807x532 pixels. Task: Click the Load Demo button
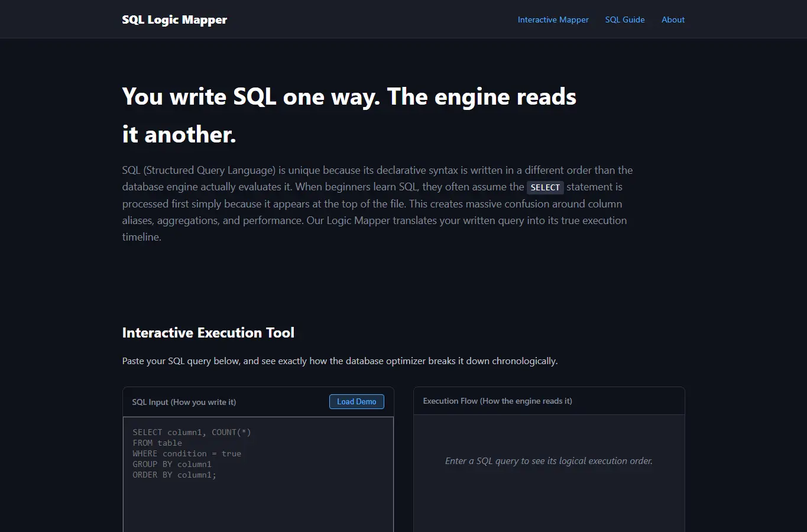point(356,401)
